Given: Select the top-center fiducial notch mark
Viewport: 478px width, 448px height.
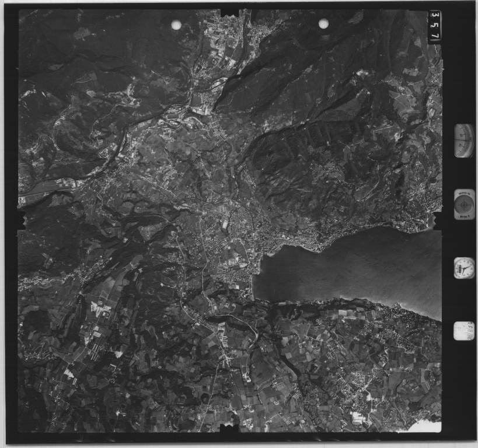Looking at the screenshot, I should tap(229, 12).
